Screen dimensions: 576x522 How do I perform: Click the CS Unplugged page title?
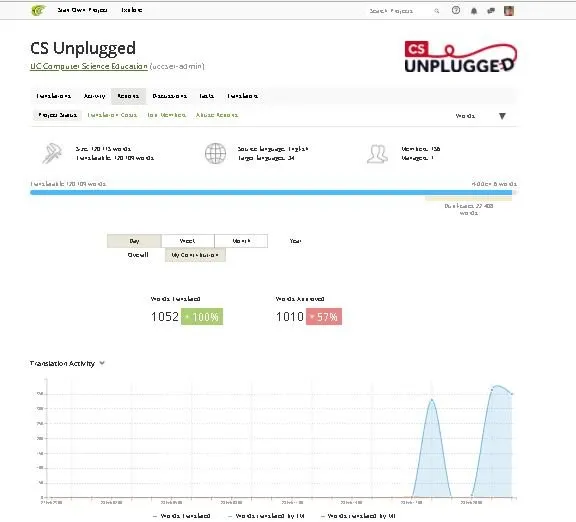pos(83,48)
